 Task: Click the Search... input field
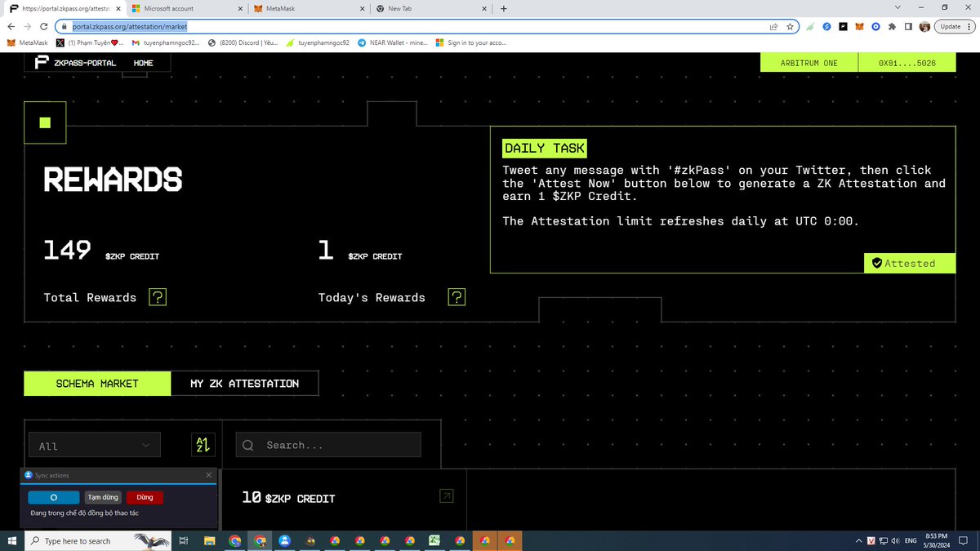(328, 445)
